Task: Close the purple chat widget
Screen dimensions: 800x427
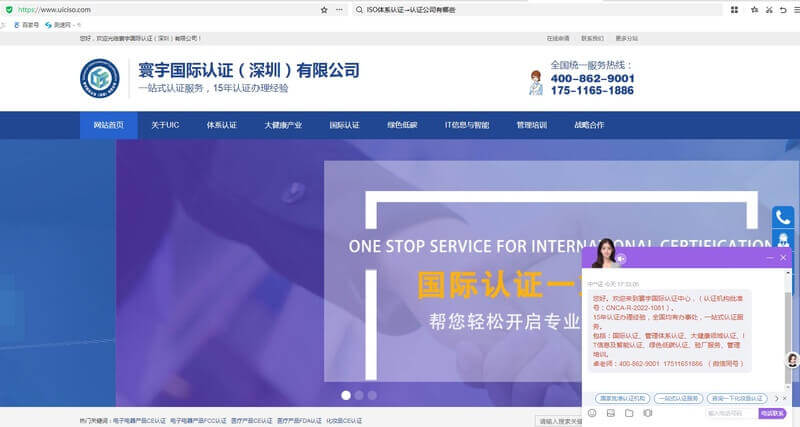Action: pos(783,258)
